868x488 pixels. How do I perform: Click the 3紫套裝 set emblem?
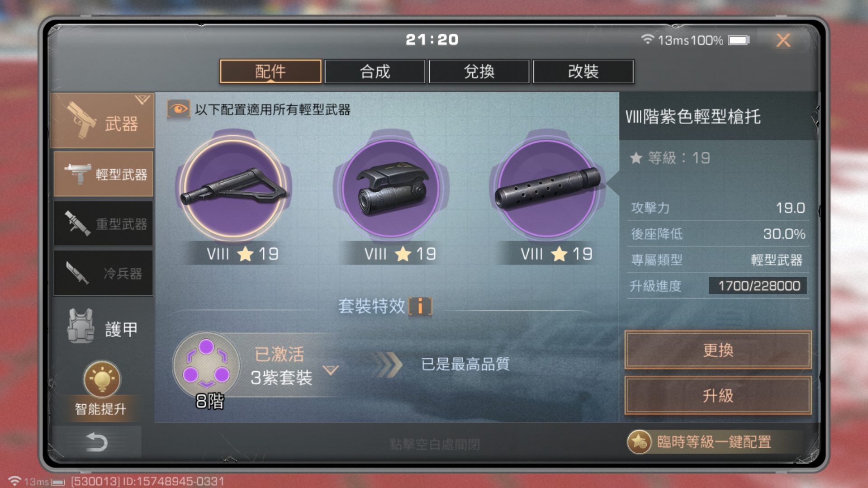click(x=207, y=365)
